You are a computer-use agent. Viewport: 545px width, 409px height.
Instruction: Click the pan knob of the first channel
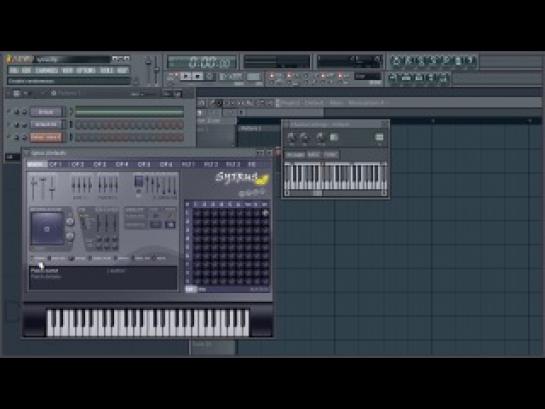pyautogui.click(x=17, y=112)
